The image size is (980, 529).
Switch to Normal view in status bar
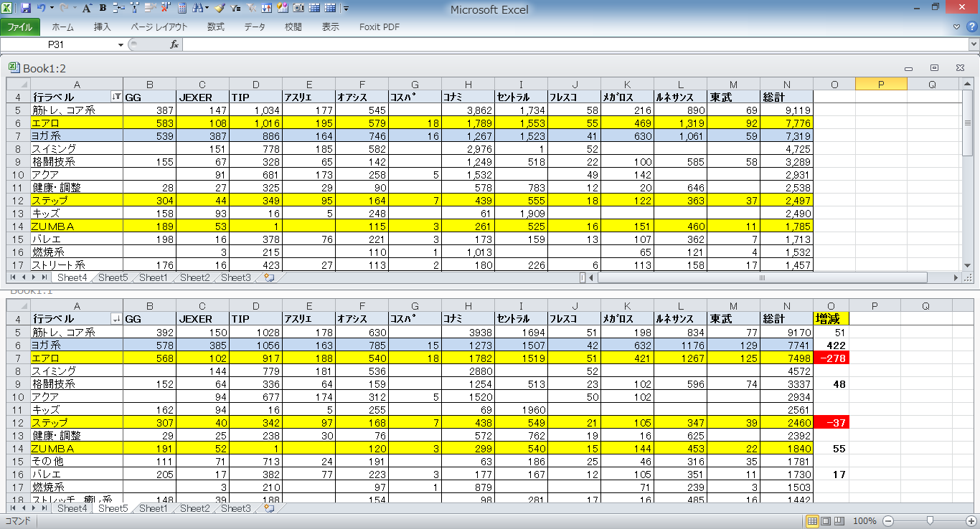(812, 521)
